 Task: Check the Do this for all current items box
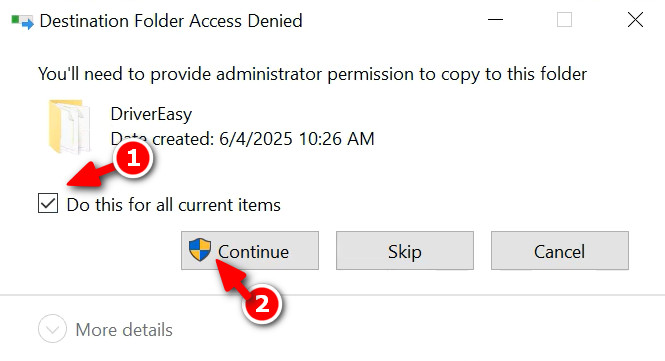pyautogui.click(x=48, y=203)
